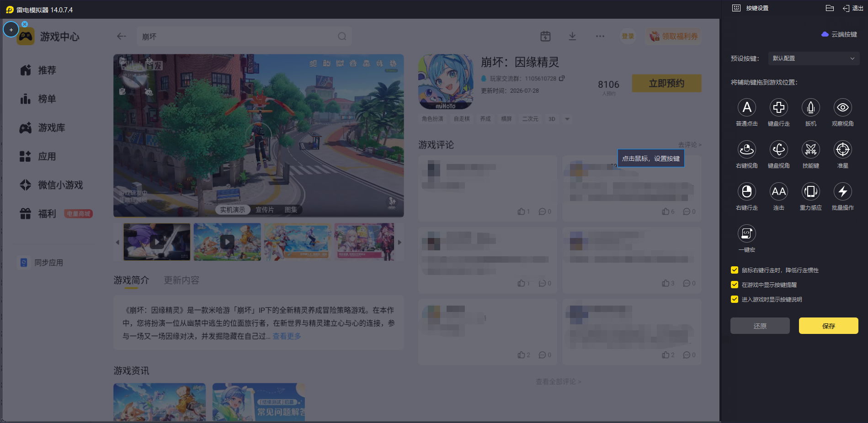This screenshot has height=423, width=868.
Task: Select the 普通点击 tap key icon
Action: click(x=746, y=107)
